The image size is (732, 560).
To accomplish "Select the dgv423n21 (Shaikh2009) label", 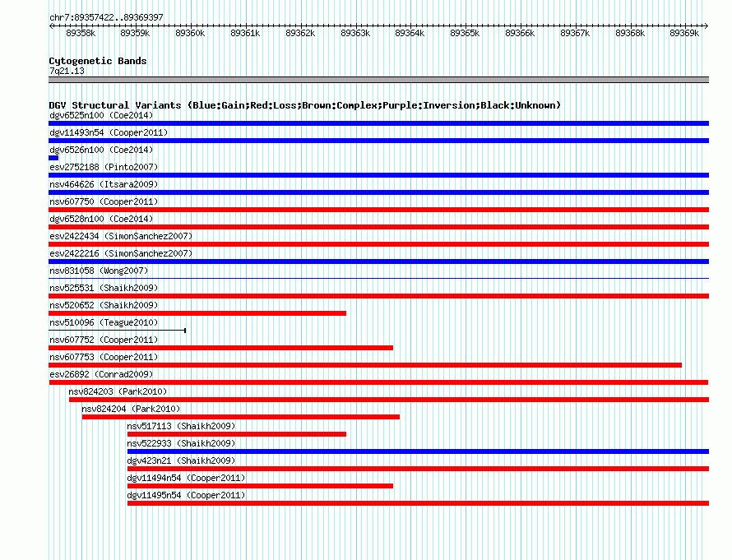I will (181, 460).
